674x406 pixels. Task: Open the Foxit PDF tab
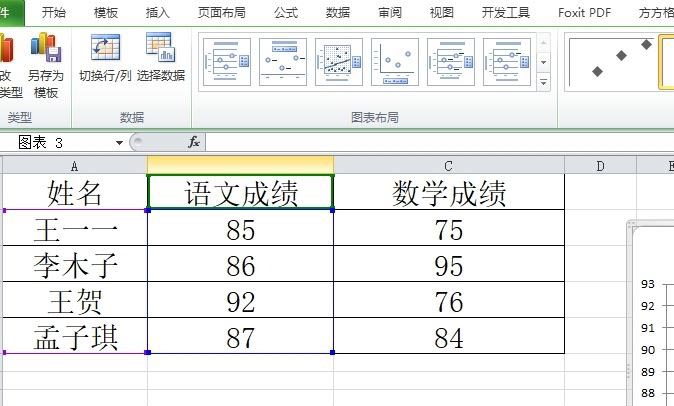point(585,12)
